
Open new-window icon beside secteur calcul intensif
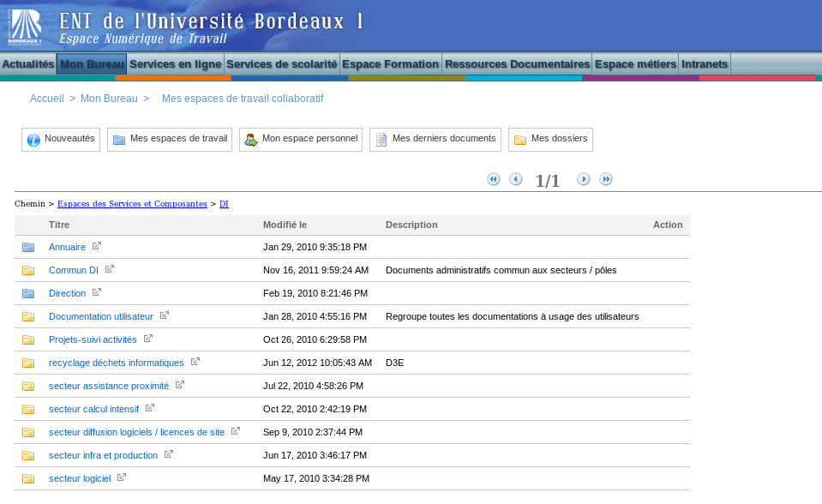(x=150, y=408)
